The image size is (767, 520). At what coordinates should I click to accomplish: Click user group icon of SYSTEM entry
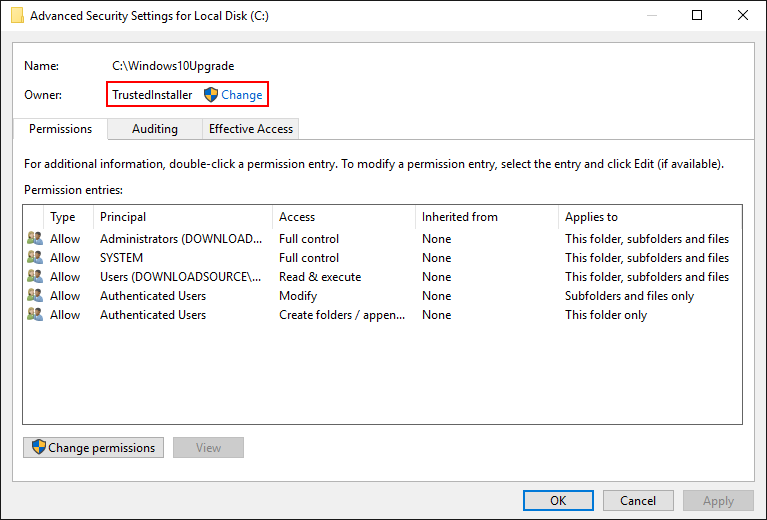(35, 258)
